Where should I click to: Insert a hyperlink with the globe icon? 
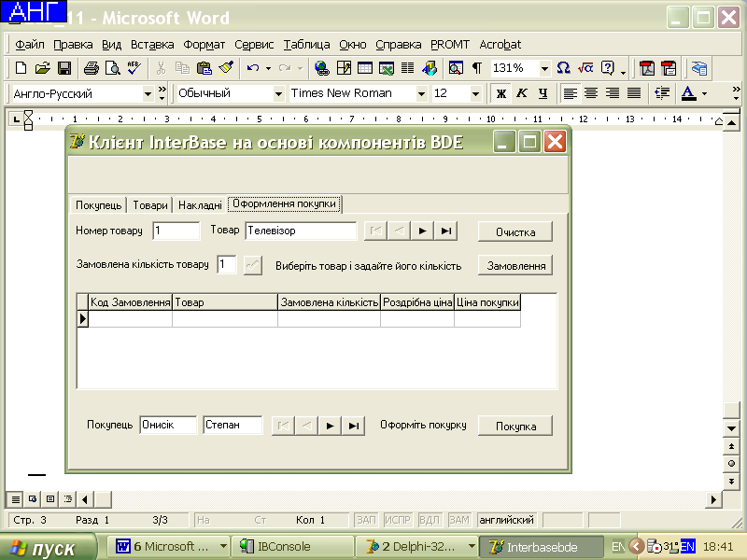click(322, 68)
